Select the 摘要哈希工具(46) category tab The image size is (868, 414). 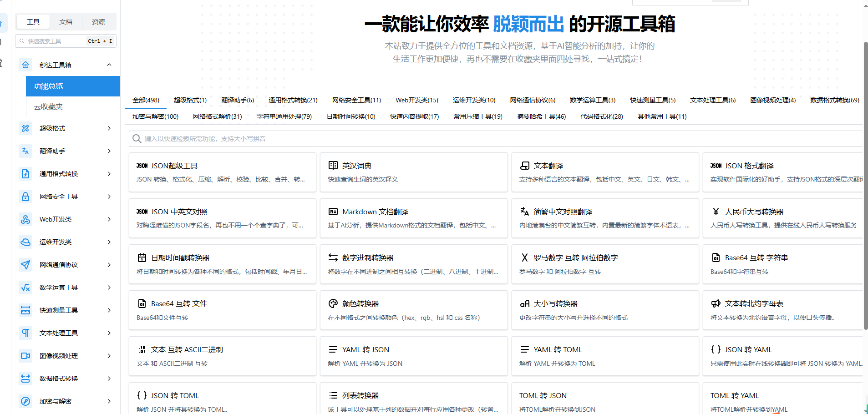click(x=541, y=116)
